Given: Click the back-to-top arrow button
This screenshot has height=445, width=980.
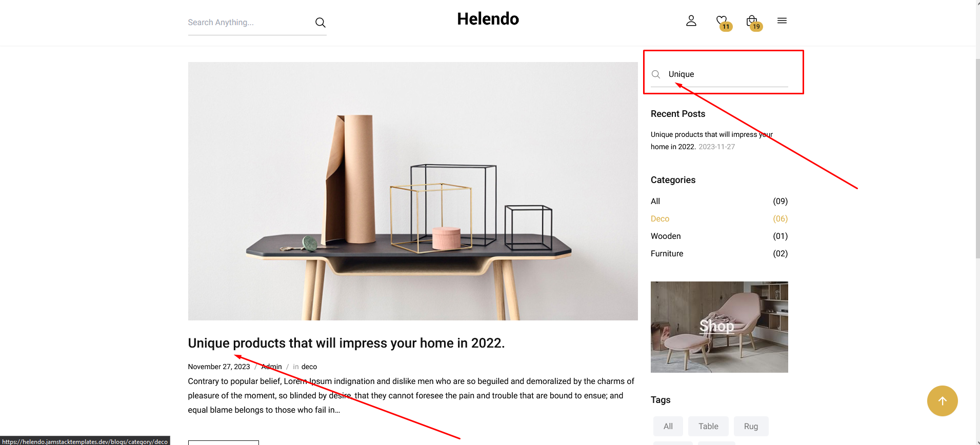Looking at the screenshot, I should 943,401.
